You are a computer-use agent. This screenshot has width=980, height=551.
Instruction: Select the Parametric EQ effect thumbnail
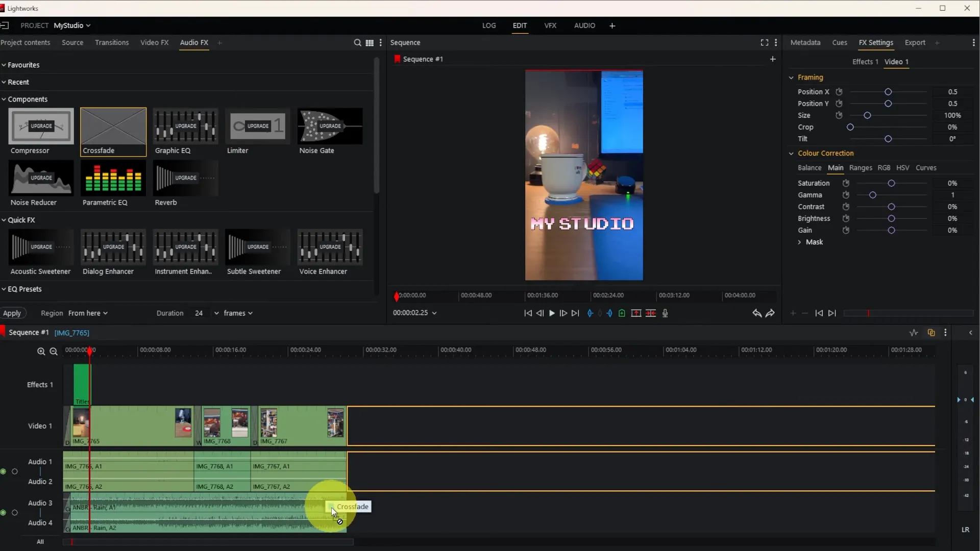(113, 179)
